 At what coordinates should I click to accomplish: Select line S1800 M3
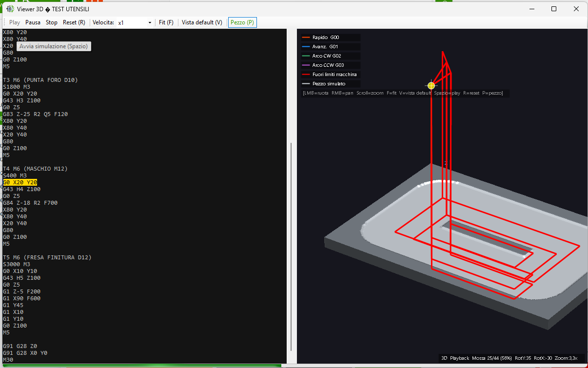17,87
